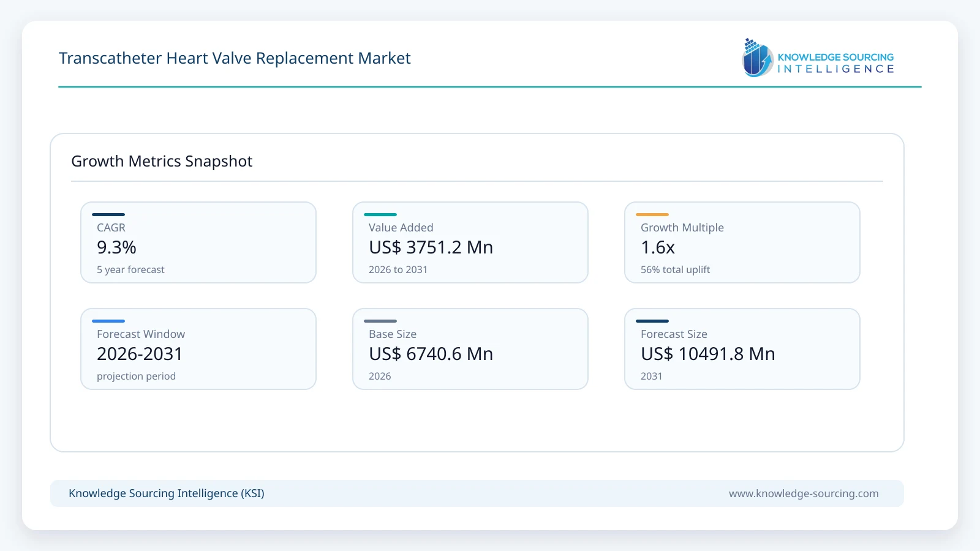Click the '2031' caption under Forecast Size

point(651,376)
